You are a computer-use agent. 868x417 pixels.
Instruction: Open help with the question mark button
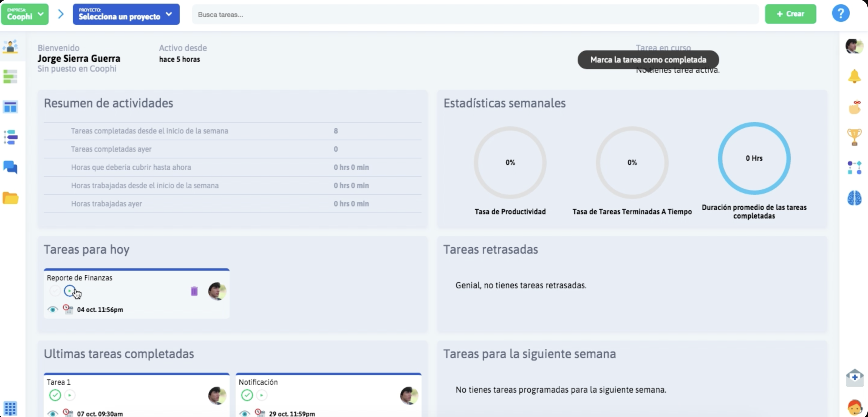click(x=840, y=13)
